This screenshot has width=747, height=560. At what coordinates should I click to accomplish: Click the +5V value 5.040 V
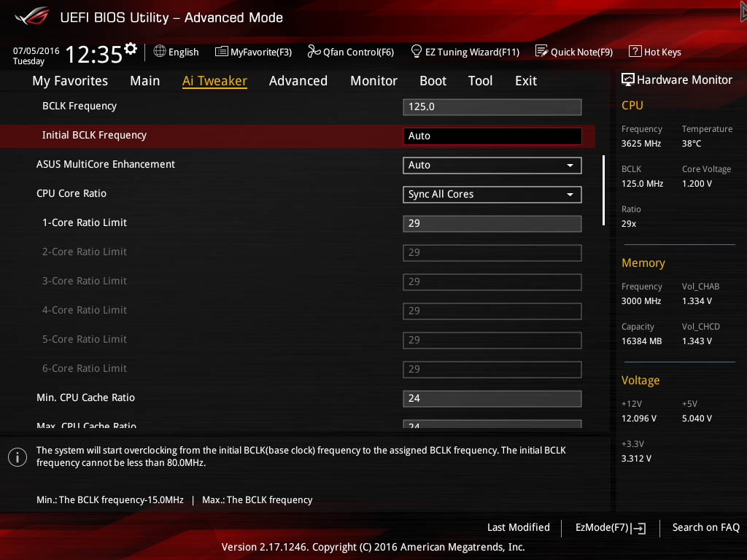click(697, 418)
